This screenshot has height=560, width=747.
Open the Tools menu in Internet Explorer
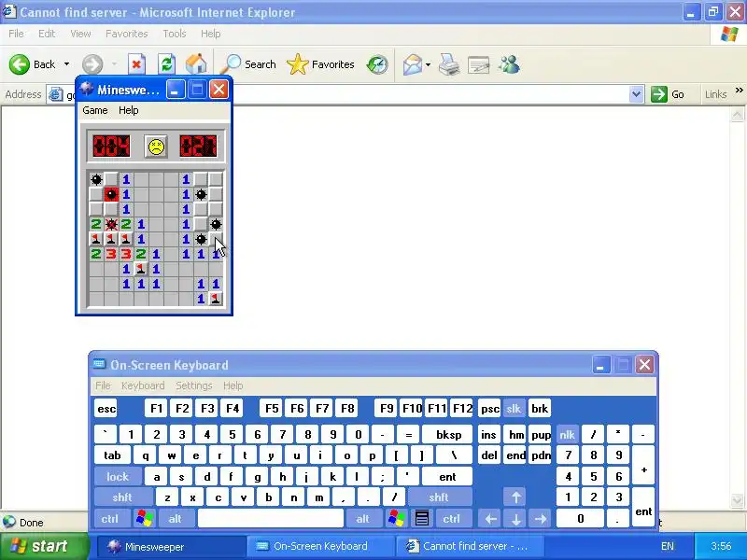point(175,34)
